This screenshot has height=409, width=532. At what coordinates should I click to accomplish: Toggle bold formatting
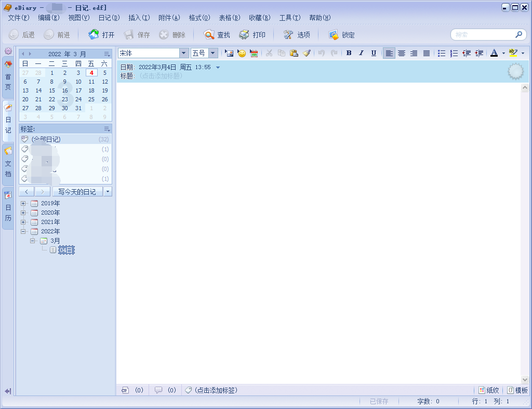tap(349, 53)
